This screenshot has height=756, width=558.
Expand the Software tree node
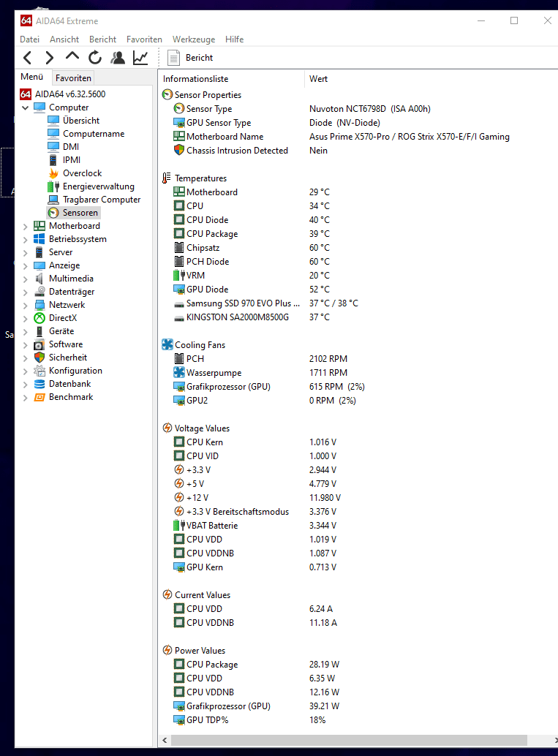coord(25,344)
